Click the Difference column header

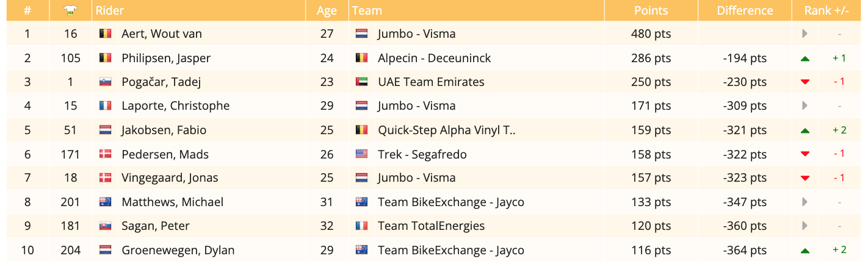click(x=745, y=10)
